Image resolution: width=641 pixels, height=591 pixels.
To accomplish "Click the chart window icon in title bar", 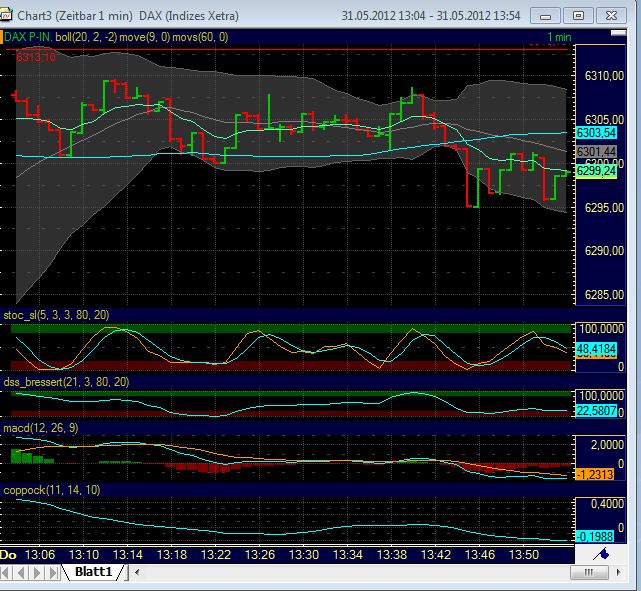I will [5, 16].
